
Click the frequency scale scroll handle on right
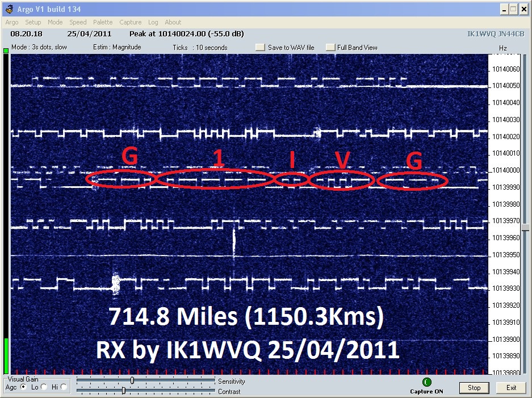[x=526, y=227]
